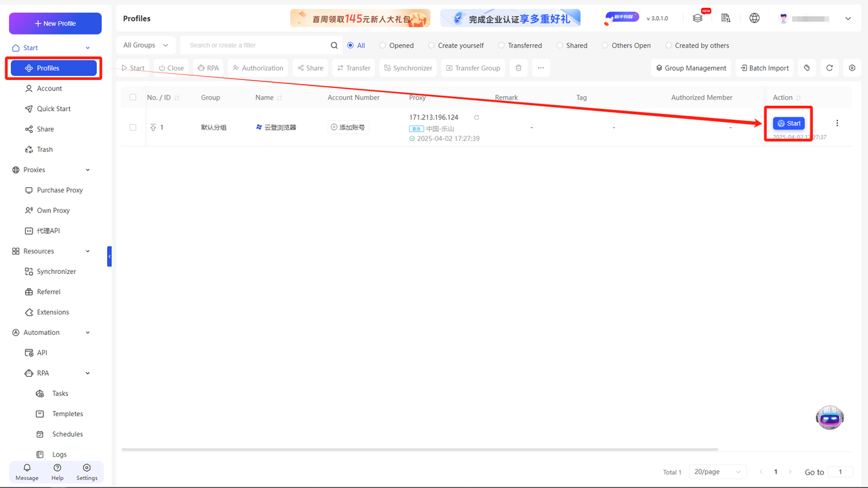Check the select-all checkbox in table header
The image size is (868, 488).
(133, 98)
